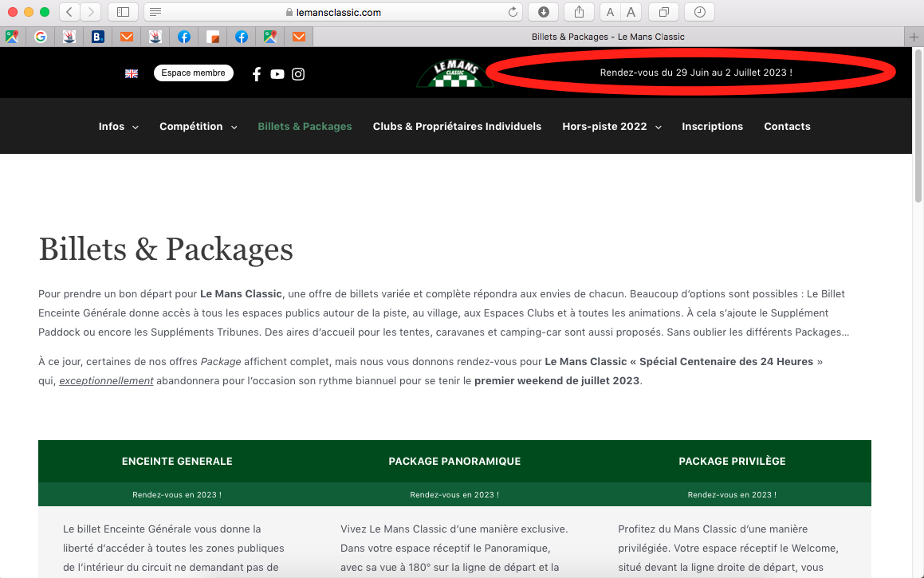The height and width of the screenshot is (578, 924).
Task: Open the Le Mans Classic YouTube channel
Action: [x=277, y=74]
